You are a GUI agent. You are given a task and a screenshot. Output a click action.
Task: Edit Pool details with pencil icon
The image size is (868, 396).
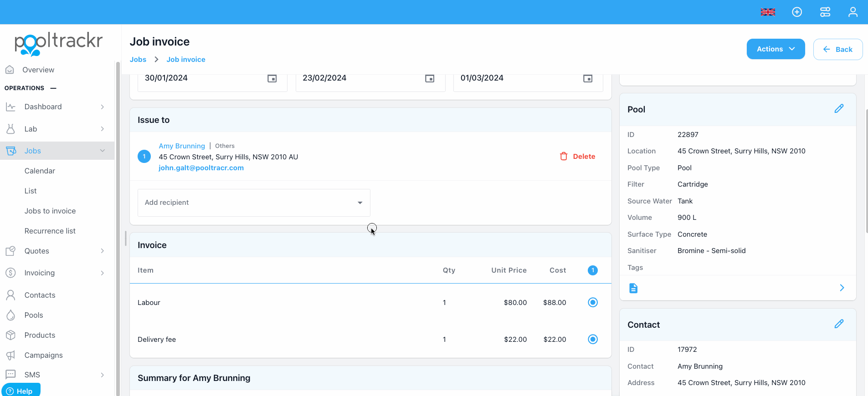[x=839, y=109]
